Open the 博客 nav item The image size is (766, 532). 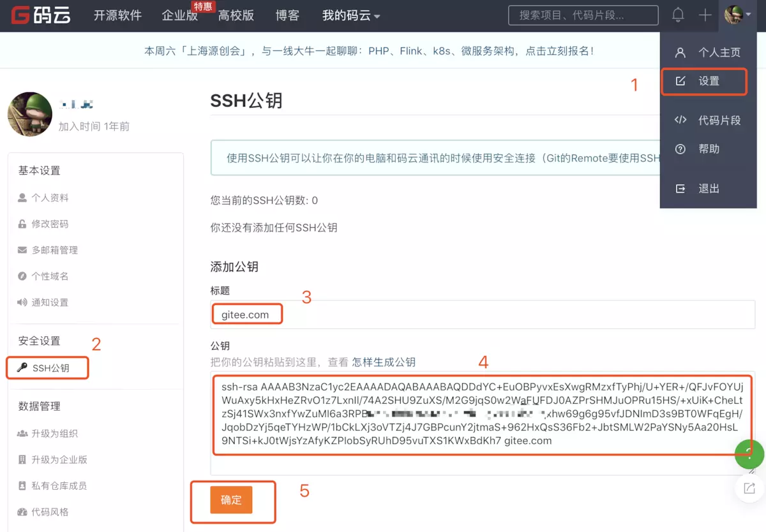[x=287, y=15]
